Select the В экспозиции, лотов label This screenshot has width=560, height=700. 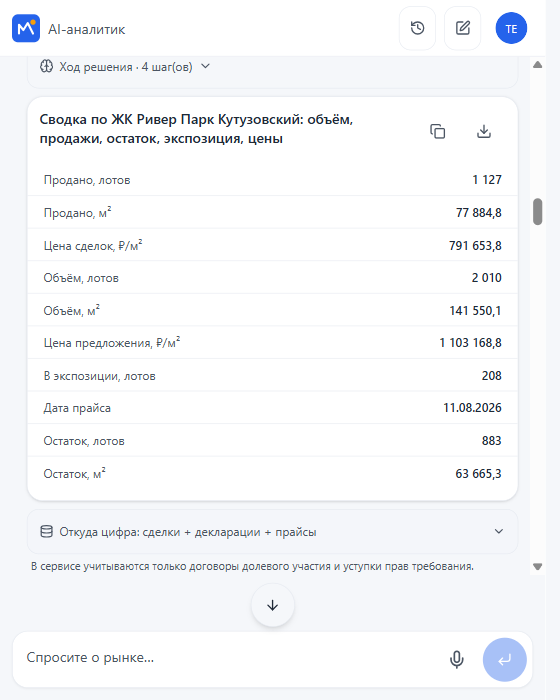pos(100,376)
